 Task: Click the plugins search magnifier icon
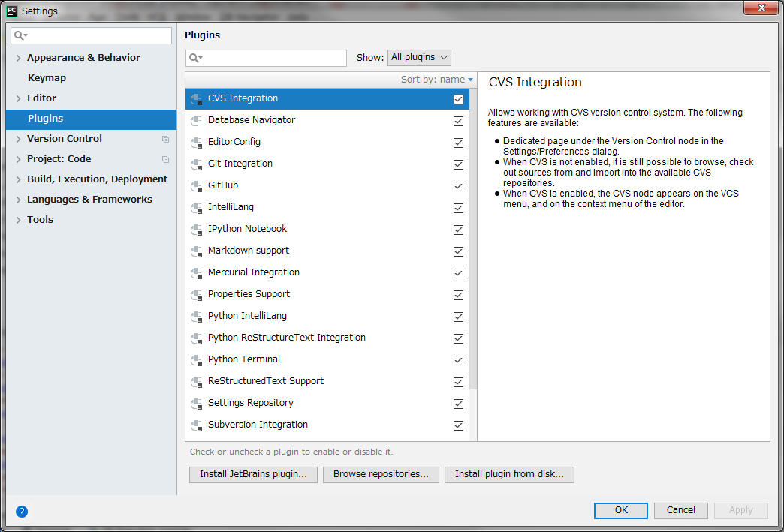[195, 58]
